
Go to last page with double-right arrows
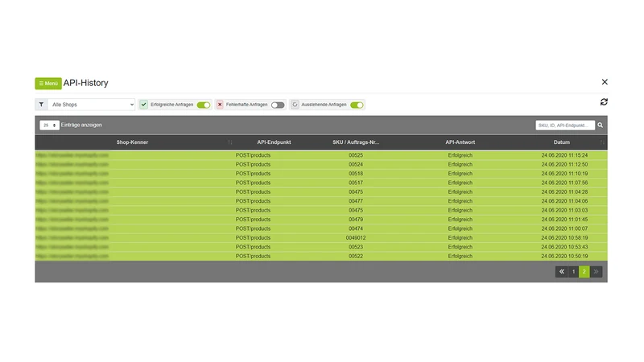(596, 272)
